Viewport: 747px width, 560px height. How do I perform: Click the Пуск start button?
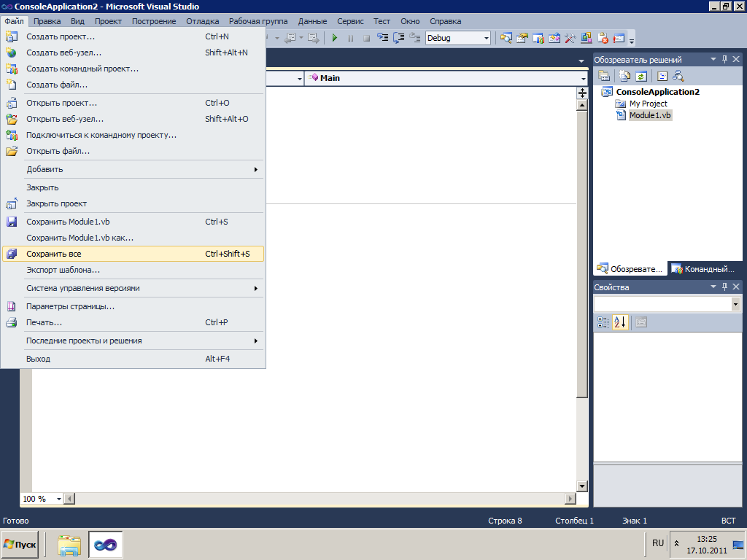(x=20, y=545)
